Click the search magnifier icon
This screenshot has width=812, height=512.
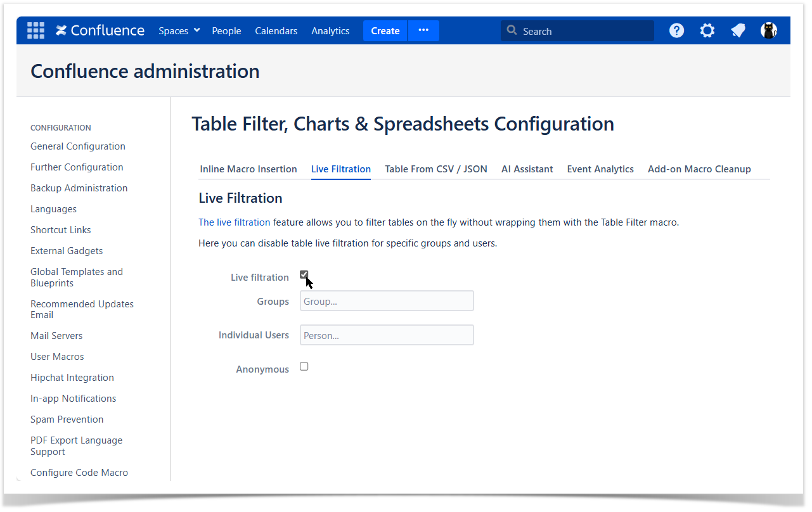pos(512,30)
